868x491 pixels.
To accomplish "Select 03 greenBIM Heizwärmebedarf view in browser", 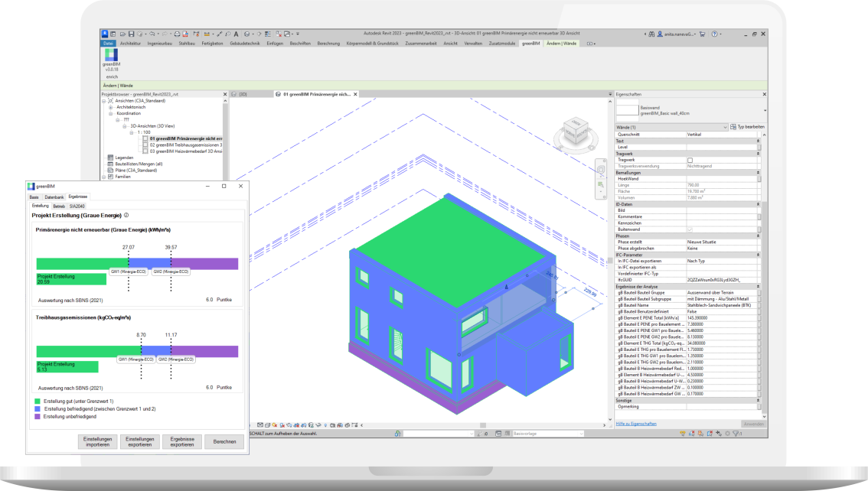I will click(x=186, y=151).
